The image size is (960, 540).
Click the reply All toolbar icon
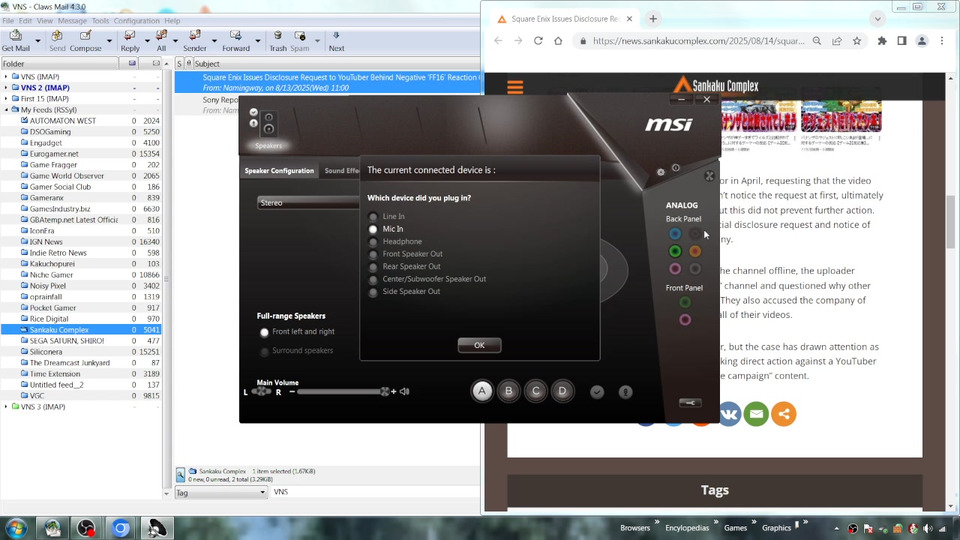(x=161, y=36)
